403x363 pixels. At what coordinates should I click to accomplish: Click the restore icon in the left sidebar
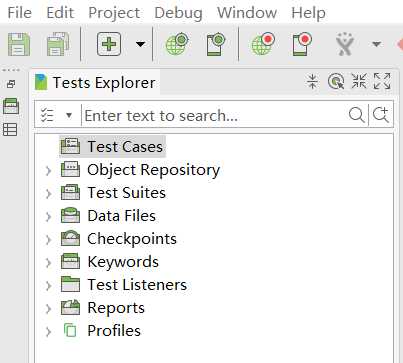click(11, 84)
